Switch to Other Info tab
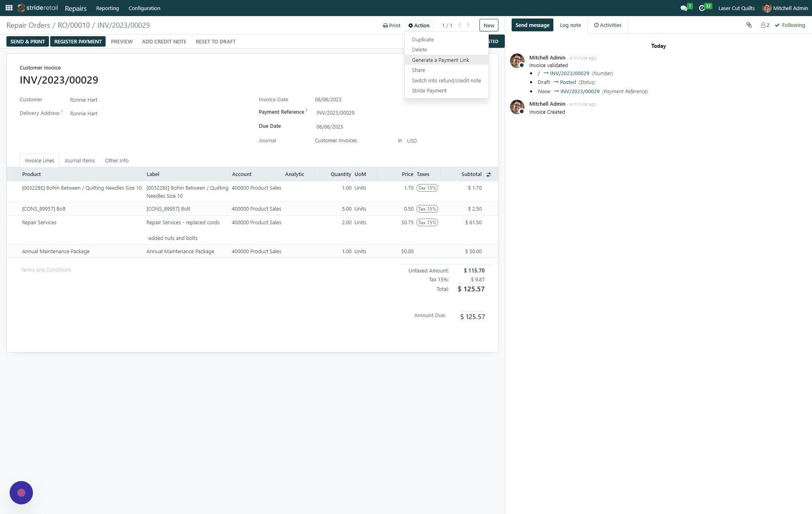Viewport: 812px width, 514px height. coord(116,160)
